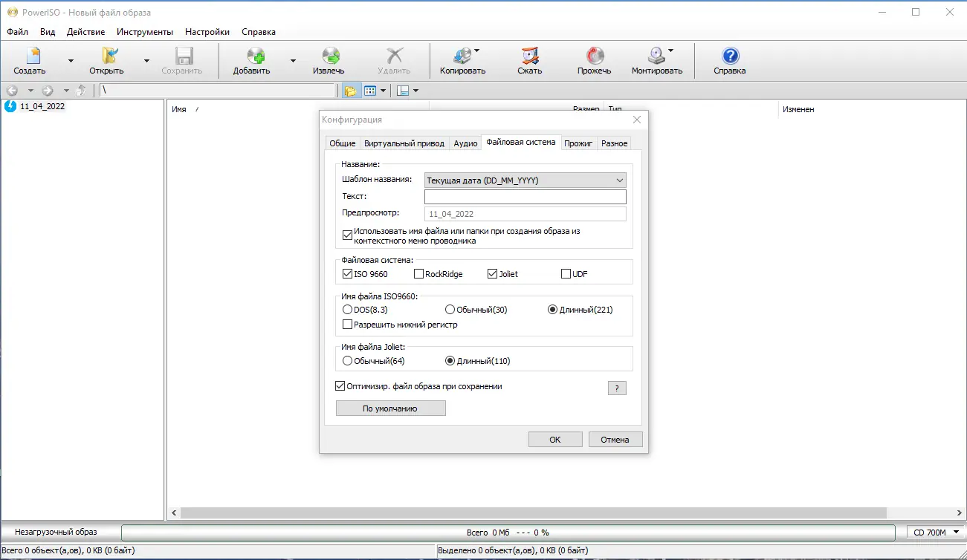This screenshot has width=967, height=560.
Task: Click the up one level arrow icon
Action: pos(81,91)
